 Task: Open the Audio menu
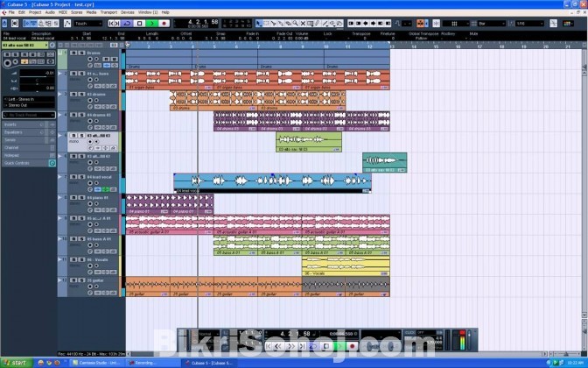point(50,12)
